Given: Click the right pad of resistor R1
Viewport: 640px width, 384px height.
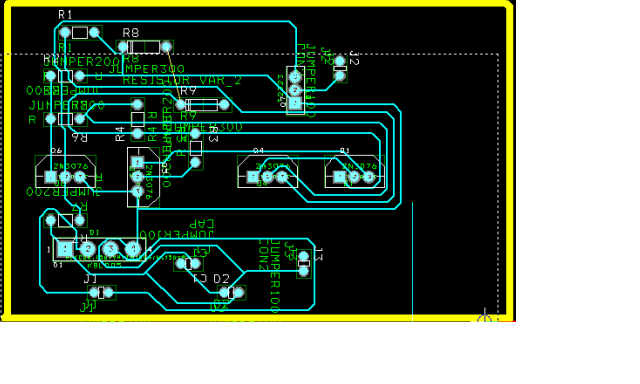Looking at the screenshot, I should (x=94, y=32).
